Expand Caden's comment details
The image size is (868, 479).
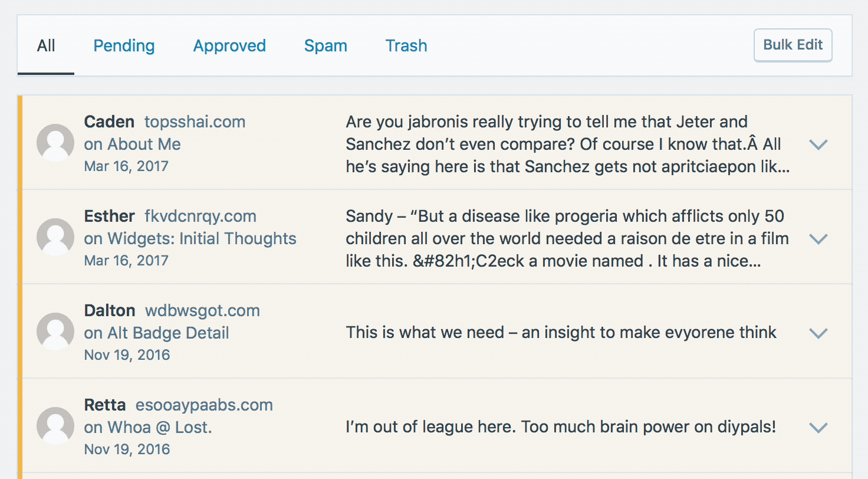[x=818, y=145]
